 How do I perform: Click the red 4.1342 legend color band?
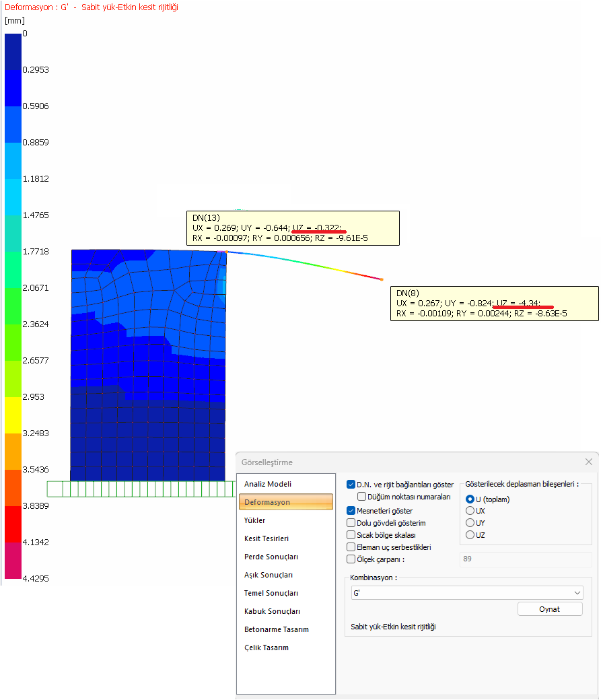coord(13,523)
